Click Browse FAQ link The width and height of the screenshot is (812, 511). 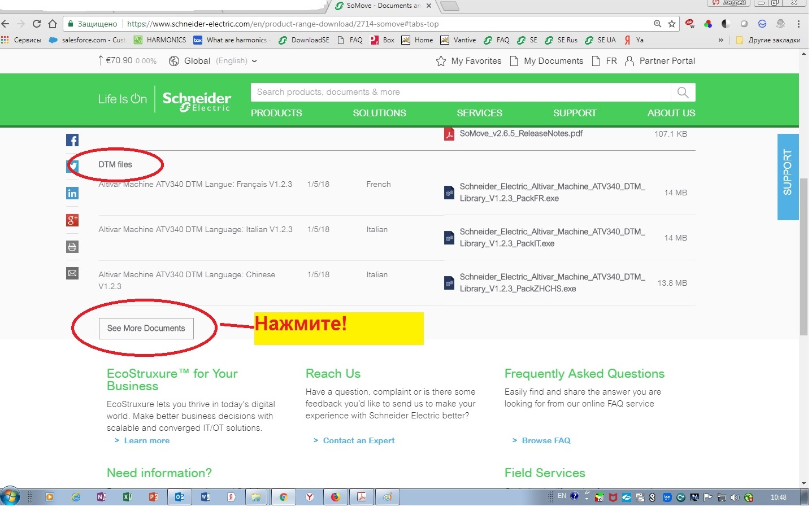point(546,440)
